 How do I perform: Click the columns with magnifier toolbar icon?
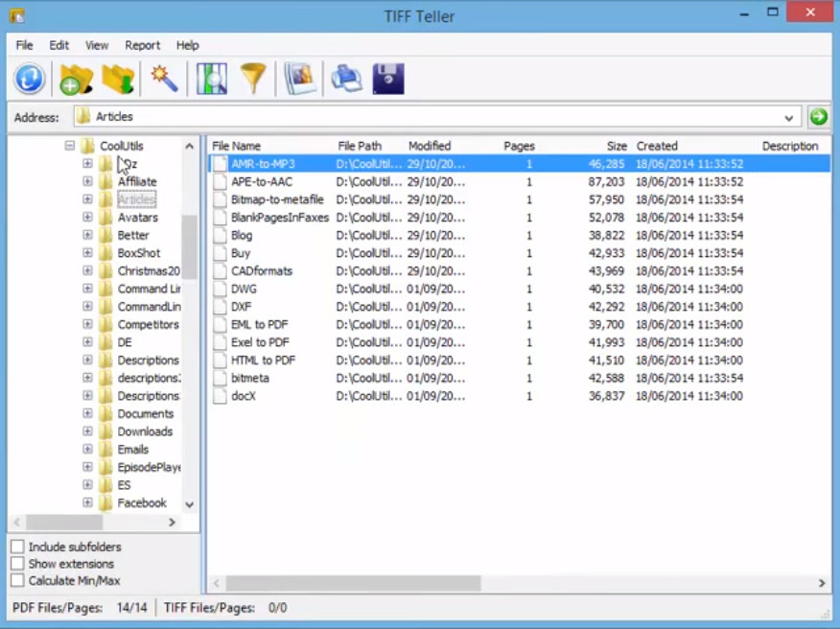pyautogui.click(x=212, y=79)
